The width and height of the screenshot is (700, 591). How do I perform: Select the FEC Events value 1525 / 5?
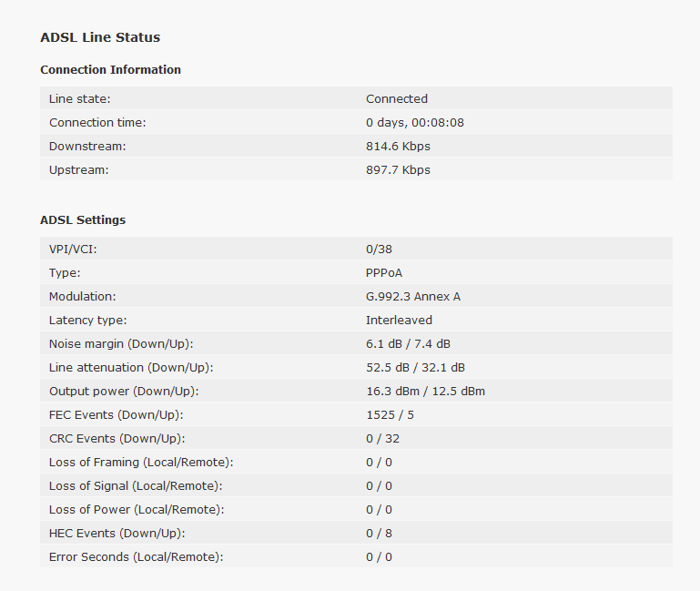pyautogui.click(x=390, y=414)
